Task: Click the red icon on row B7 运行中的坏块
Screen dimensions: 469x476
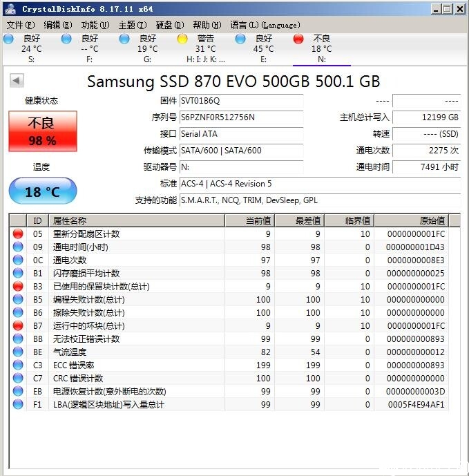Action: pyautogui.click(x=18, y=325)
